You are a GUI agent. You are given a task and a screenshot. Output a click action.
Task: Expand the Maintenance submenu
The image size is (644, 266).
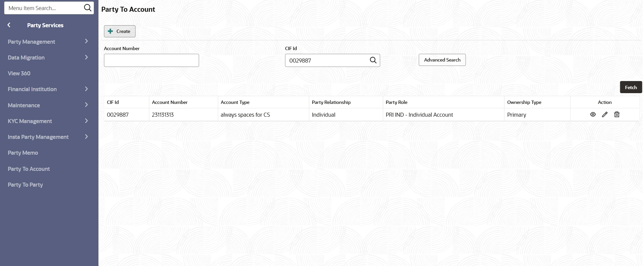tap(86, 105)
